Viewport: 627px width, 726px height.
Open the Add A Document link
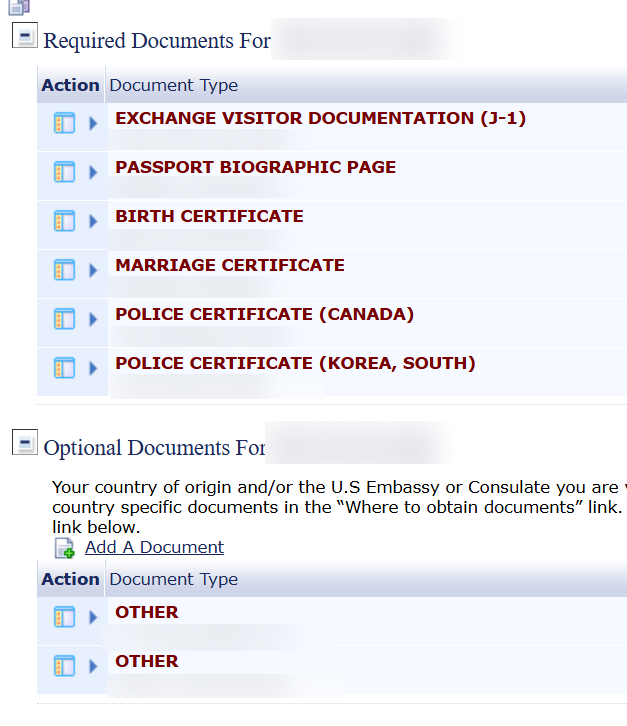tap(154, 547)
